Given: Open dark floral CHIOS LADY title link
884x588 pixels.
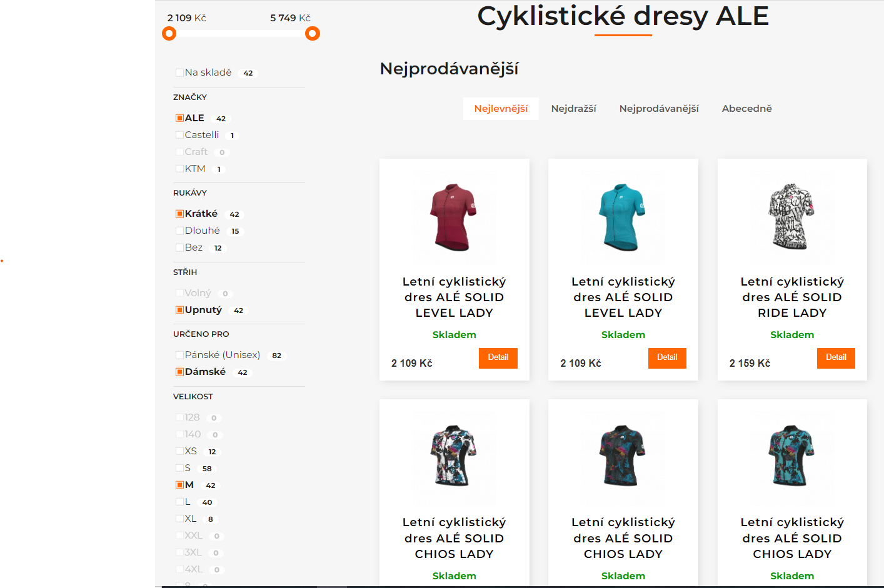Looking at the screenshot, I should click(623, 538).
